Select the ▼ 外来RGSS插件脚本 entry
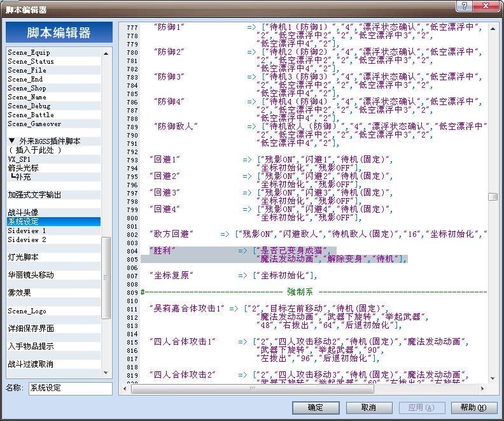504x421 pixels. tap(53, 141)
